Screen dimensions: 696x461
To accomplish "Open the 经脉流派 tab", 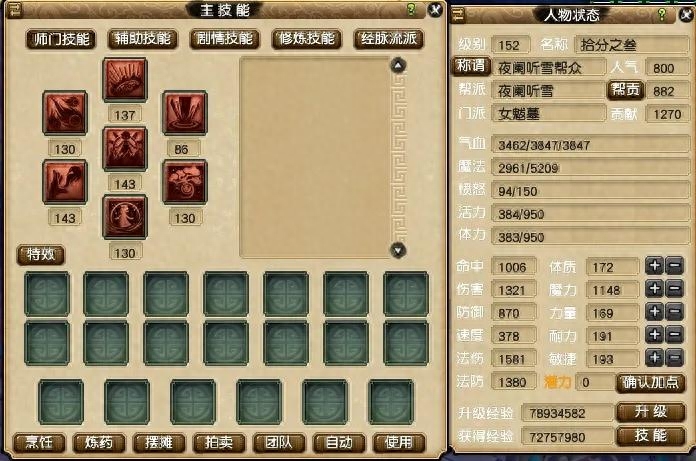I will (x=389, y=39).
